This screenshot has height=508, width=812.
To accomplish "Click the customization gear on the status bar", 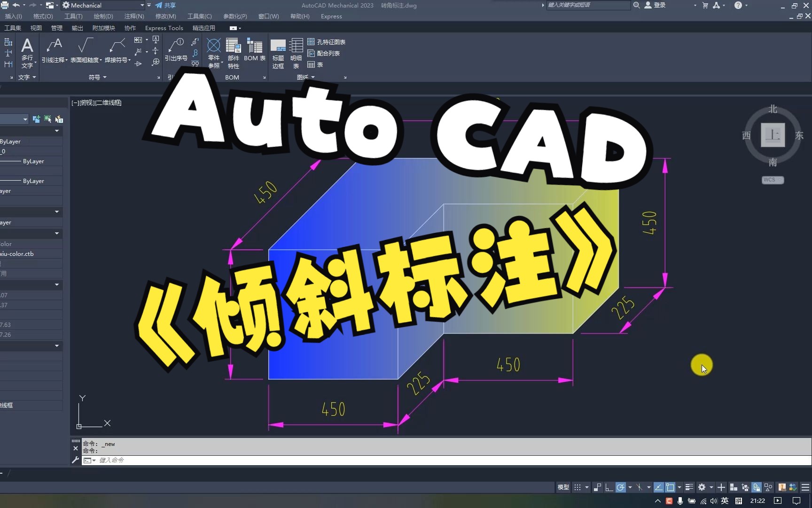I will tap(702, 487).
